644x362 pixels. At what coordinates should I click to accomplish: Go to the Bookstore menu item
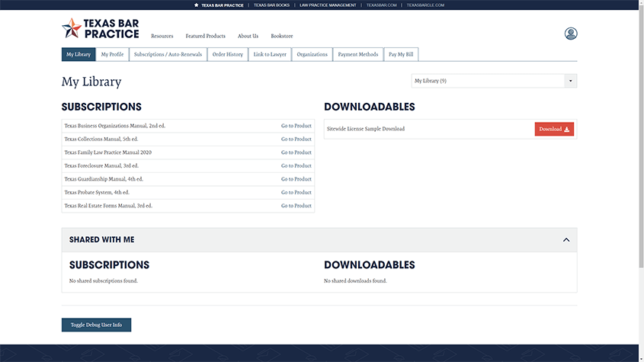(282, 36)
